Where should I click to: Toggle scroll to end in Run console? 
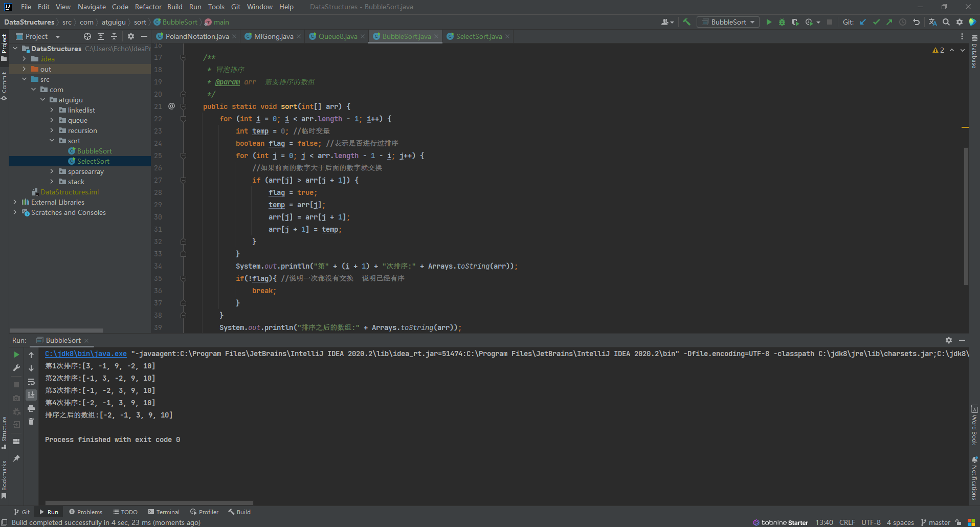pyautogui.click(x=31, y=395)
